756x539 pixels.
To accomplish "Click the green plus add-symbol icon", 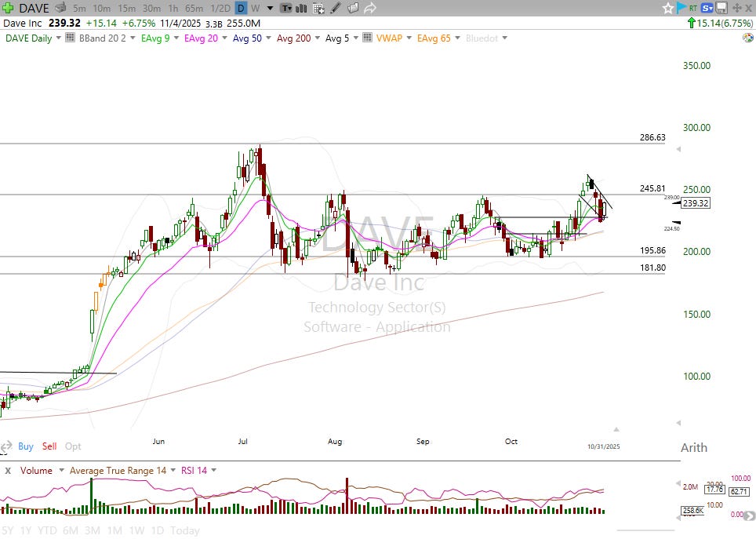I will (7, 8).
